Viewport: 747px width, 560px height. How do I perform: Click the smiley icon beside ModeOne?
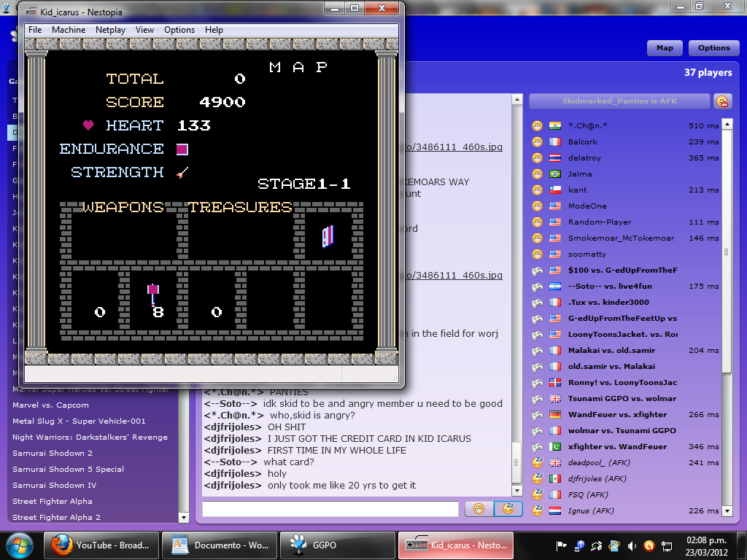[538, 206]
